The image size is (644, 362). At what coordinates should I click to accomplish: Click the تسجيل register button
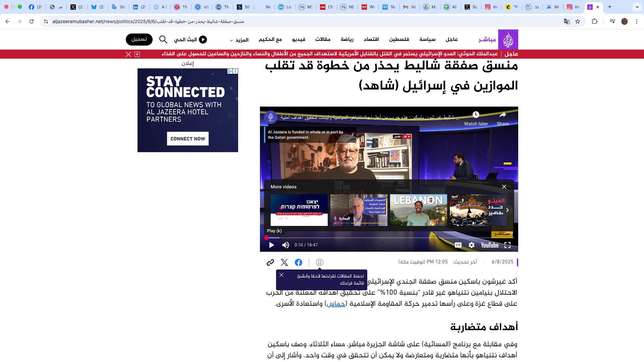click(139, 39)
